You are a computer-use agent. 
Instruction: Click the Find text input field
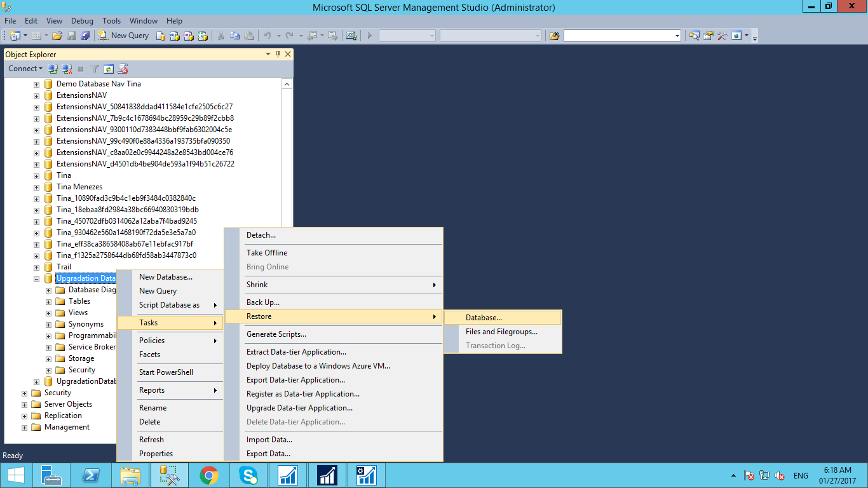click(618, 36)
